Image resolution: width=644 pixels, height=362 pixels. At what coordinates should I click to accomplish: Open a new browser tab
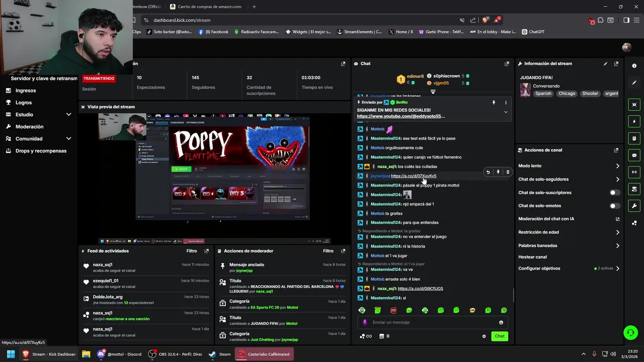[254, 7]
